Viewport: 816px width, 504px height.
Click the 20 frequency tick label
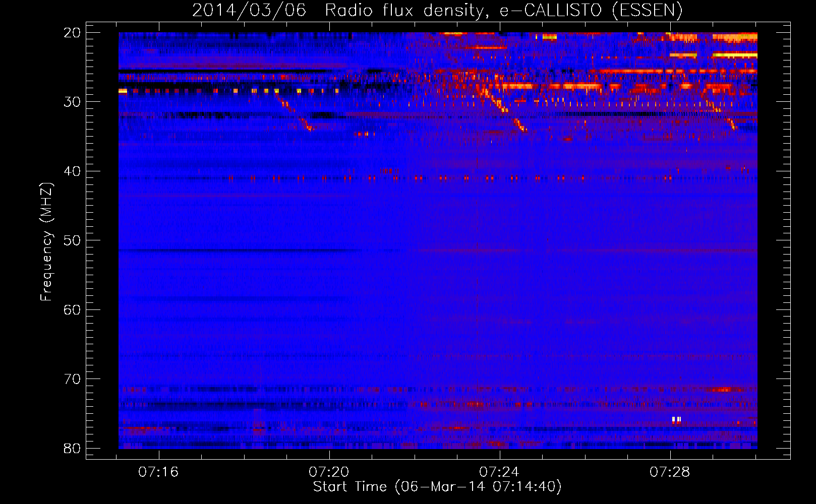coord(72,33)
